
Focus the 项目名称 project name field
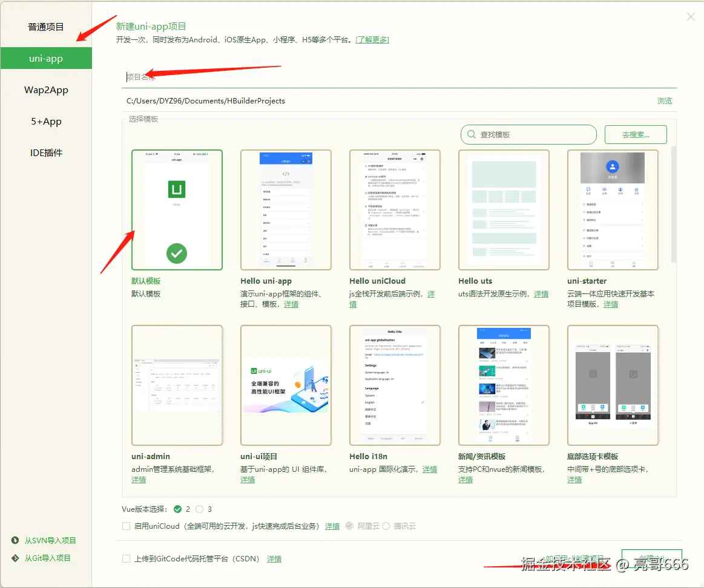pyautogui.click(x=399, y=77)
